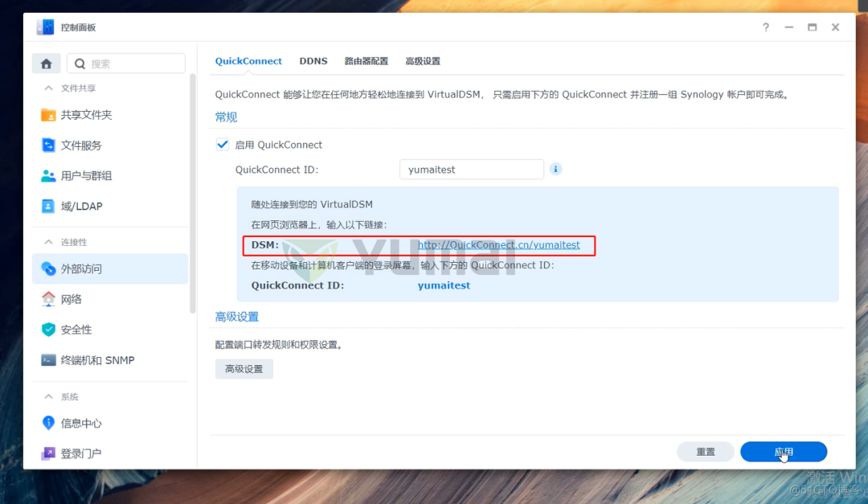Disable the 启用 QuickConnect checkbox
This screenshot has width=868, height=504.
coord(222,145)
